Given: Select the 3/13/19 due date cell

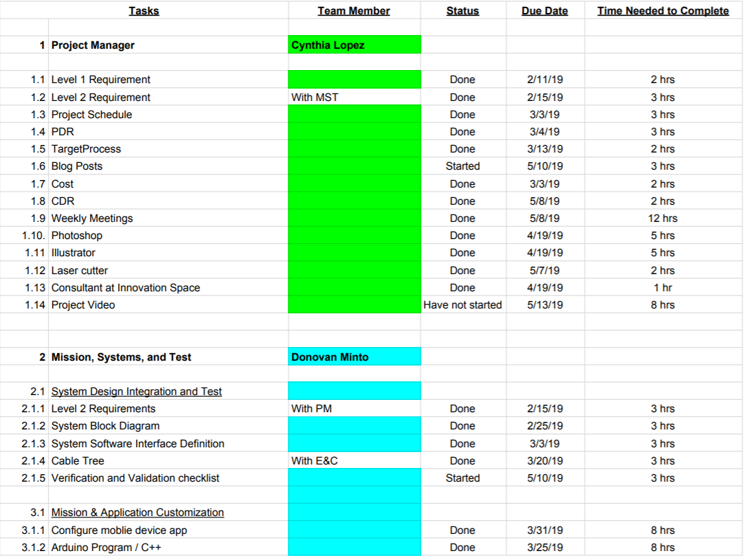Looking at the screenshot, I should click(x=544, y=149).
